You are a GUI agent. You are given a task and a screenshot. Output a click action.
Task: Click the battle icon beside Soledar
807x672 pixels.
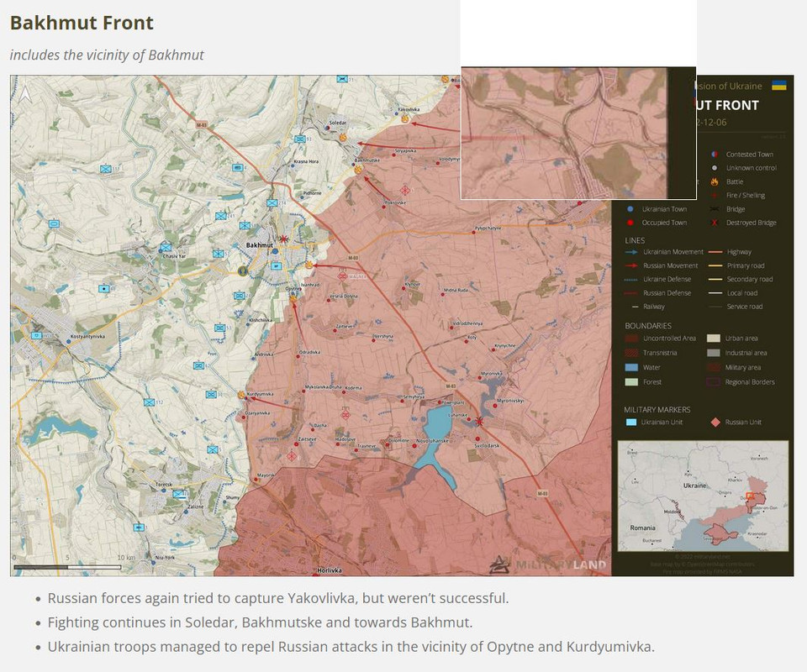[x=343, y=137]
